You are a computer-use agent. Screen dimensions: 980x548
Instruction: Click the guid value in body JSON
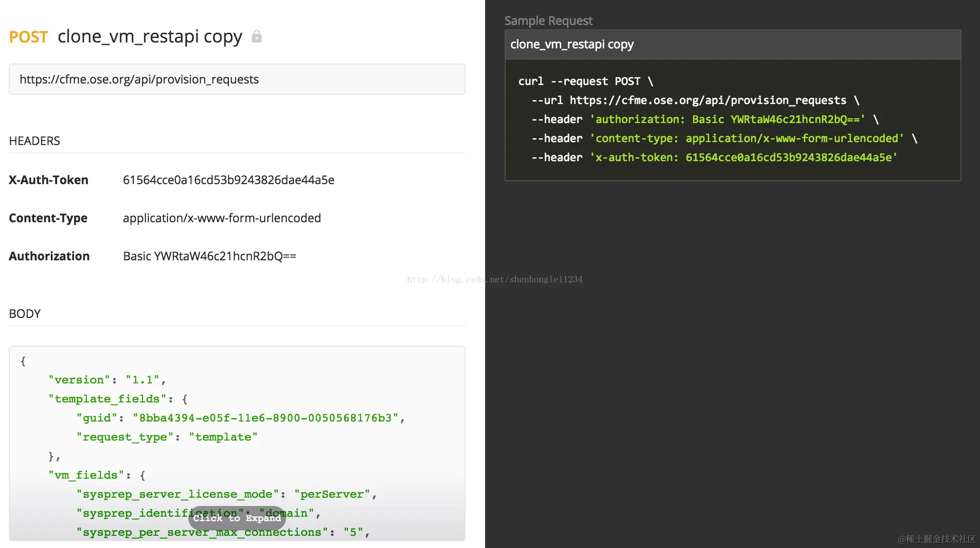tap(265, 418)
